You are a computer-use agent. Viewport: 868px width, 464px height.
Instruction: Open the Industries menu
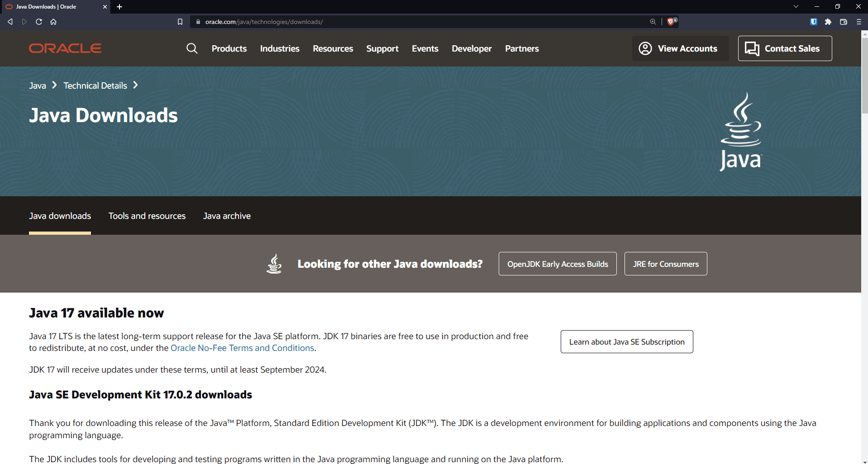pos(280,48)
